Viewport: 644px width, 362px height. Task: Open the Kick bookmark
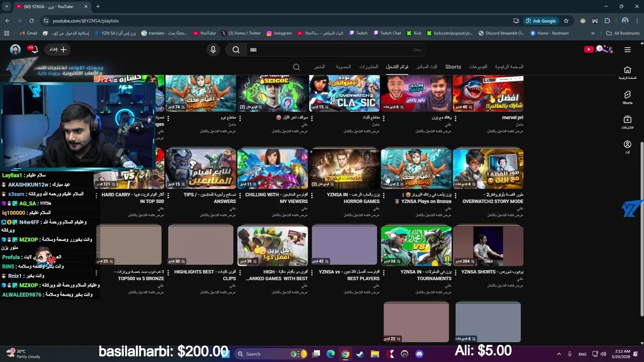(x=414, y=33)
